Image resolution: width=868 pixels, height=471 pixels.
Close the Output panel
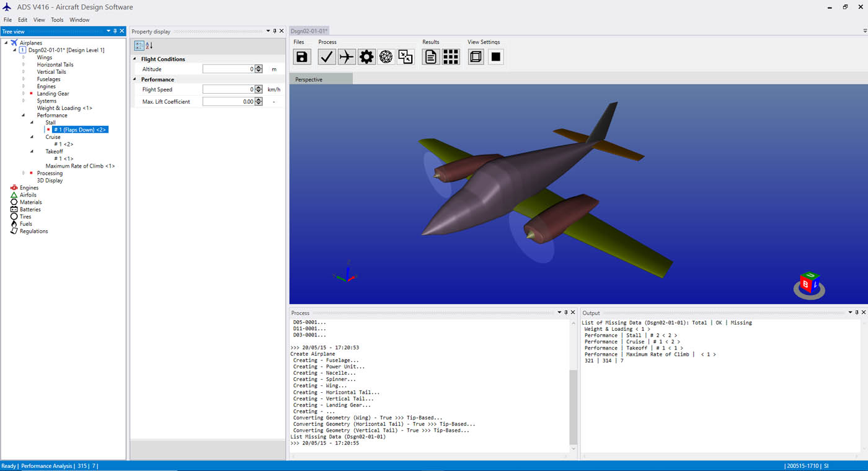[863, 313]
